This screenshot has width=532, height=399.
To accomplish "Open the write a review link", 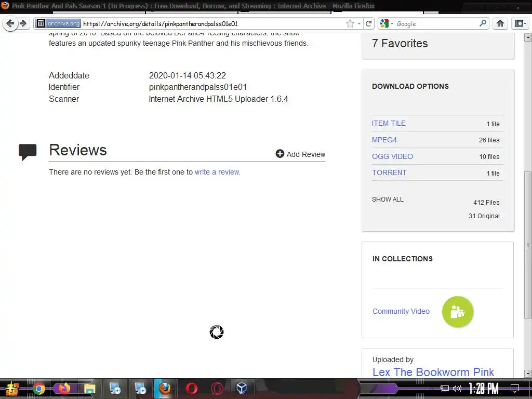I will tap(217, 172).
